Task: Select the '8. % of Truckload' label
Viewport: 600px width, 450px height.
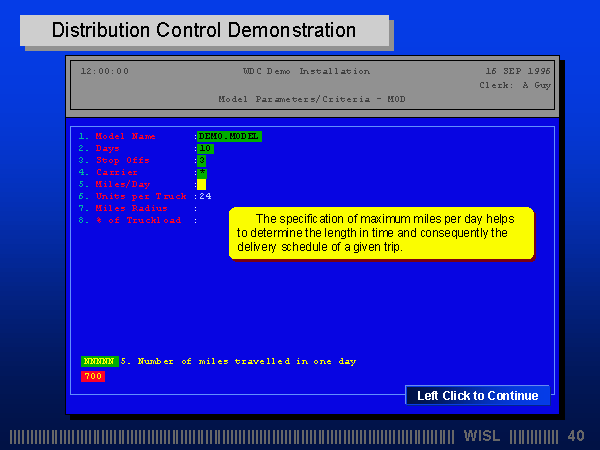Action: (130, 220)
